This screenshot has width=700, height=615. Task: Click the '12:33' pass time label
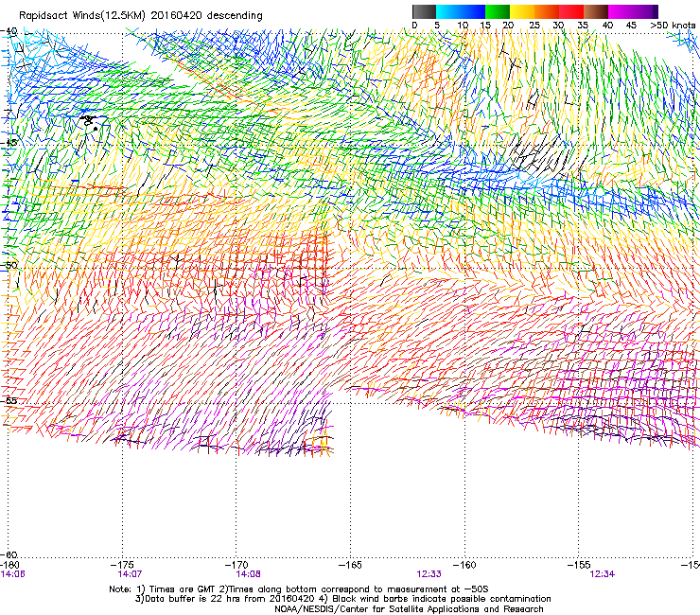coord(429,574)
